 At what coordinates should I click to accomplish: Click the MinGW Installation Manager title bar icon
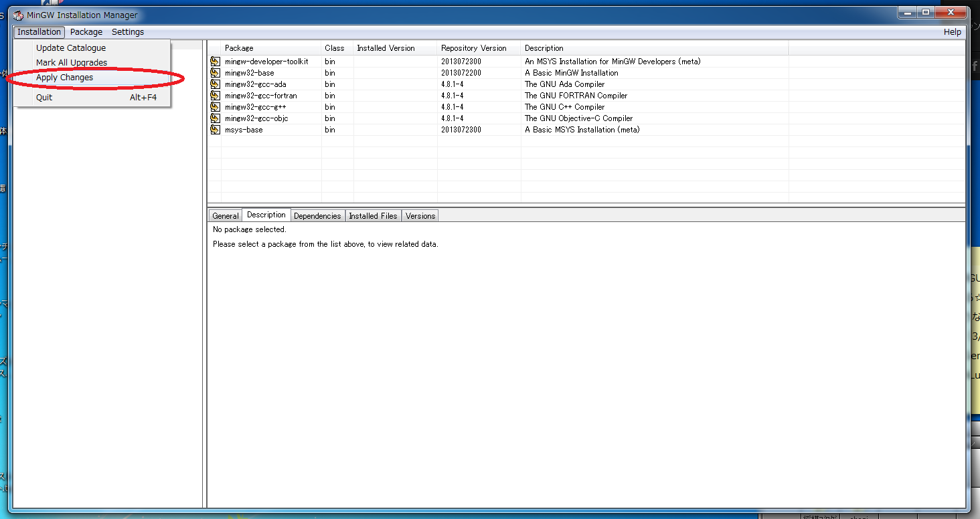pyautogui.click(x=18, y=15)
